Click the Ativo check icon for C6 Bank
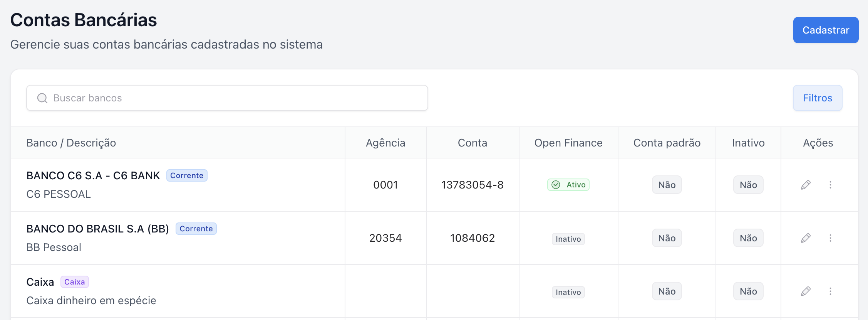This screenshot has width=868, height=320. click(x=556, y=185)
